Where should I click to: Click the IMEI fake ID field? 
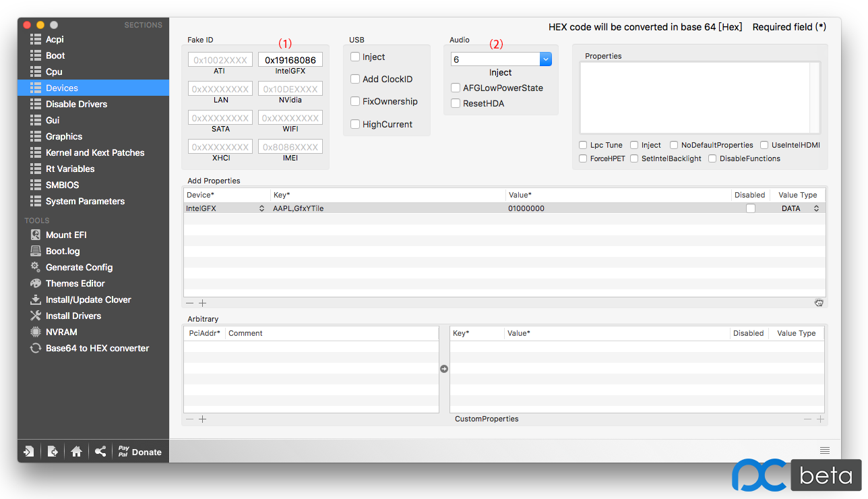pyautogui.click(x=290, y=147)
